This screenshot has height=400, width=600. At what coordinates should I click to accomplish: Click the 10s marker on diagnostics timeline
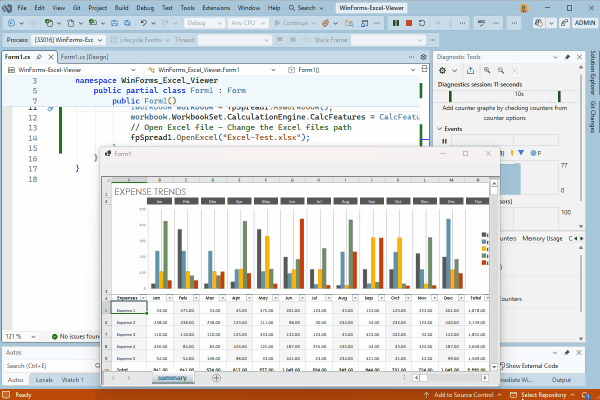click(x=519, y=94)
